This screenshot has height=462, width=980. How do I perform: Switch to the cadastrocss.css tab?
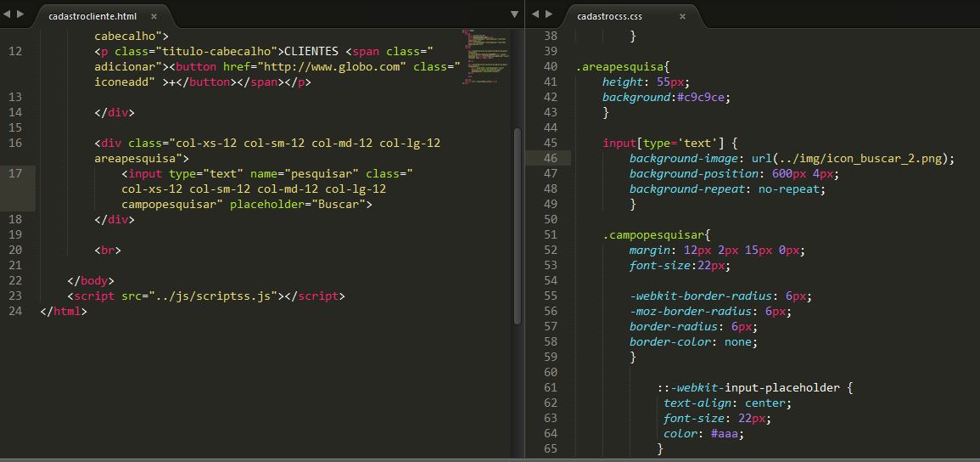[609, 16]
